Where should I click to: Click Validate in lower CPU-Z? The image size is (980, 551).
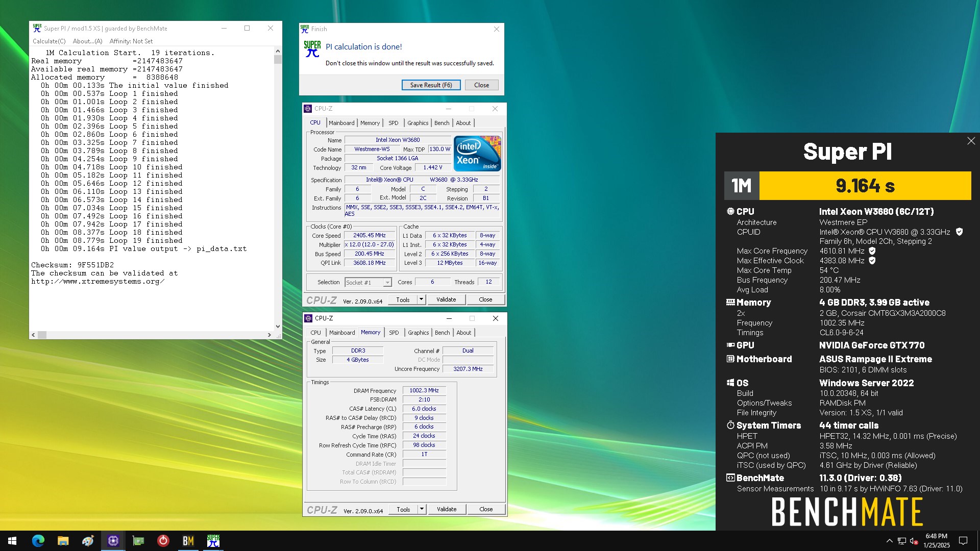point(447,510)
